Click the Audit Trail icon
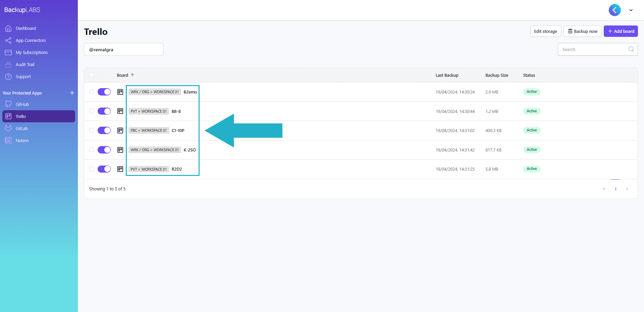The width and height of the screenshot is (644, 312). (8, 65)
